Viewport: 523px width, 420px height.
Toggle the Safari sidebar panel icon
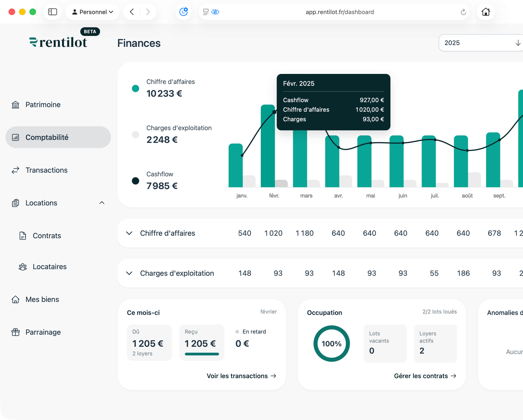53,12
